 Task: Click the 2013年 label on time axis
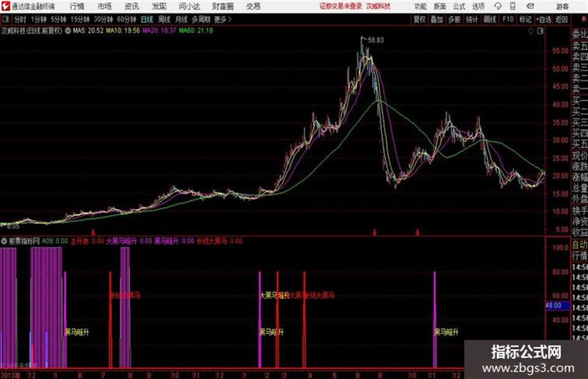pos(11,375)
